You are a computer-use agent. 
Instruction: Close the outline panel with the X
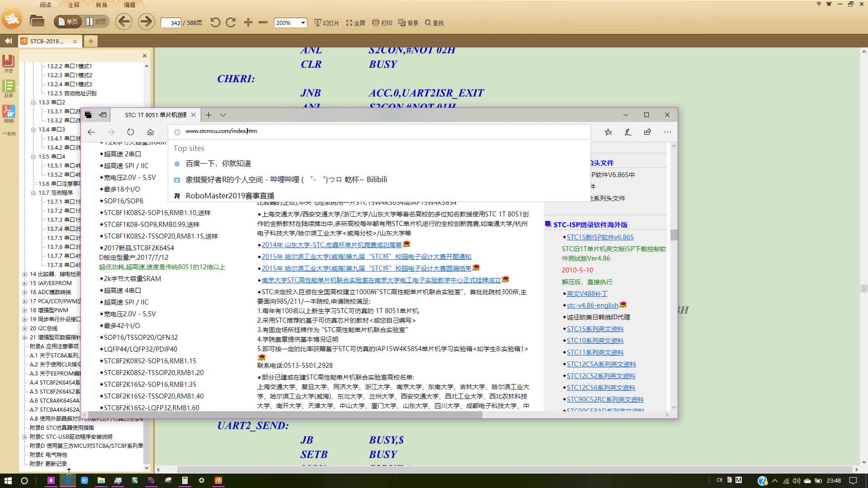tap(145, 56)
